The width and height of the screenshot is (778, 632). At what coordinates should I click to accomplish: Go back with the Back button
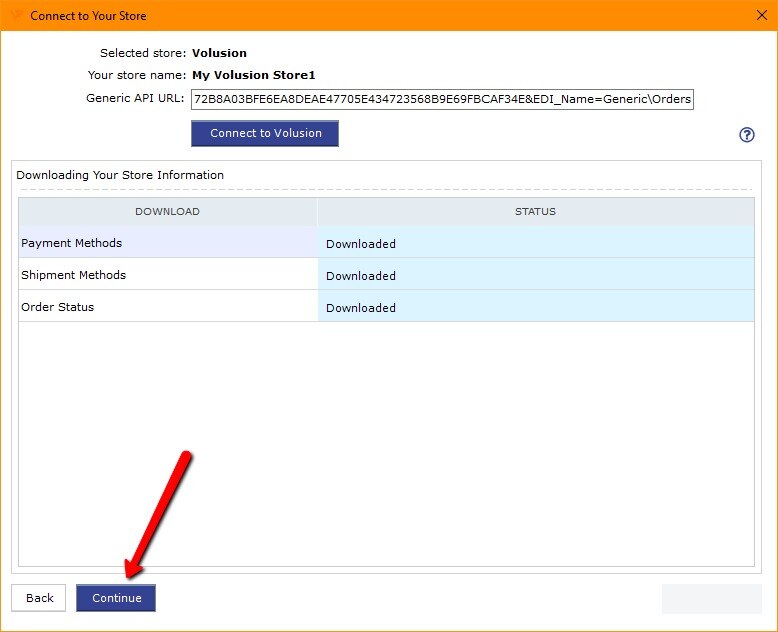39,597
